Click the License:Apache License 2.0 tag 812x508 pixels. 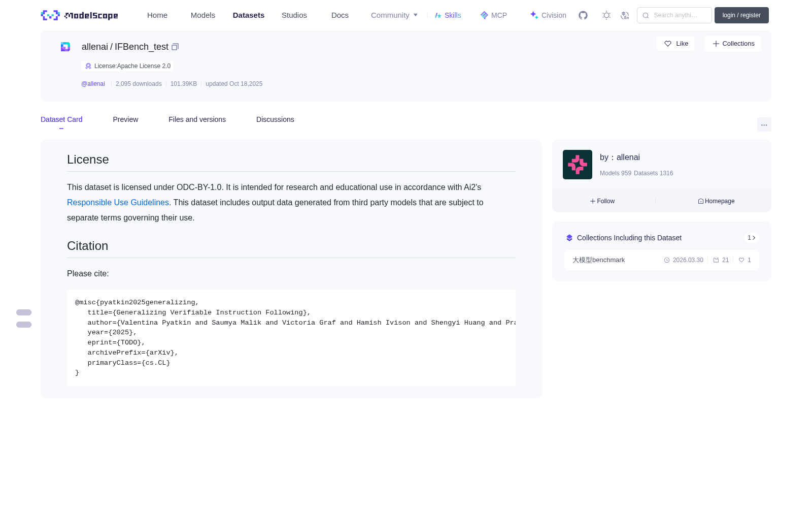click(x=127, y=66)
